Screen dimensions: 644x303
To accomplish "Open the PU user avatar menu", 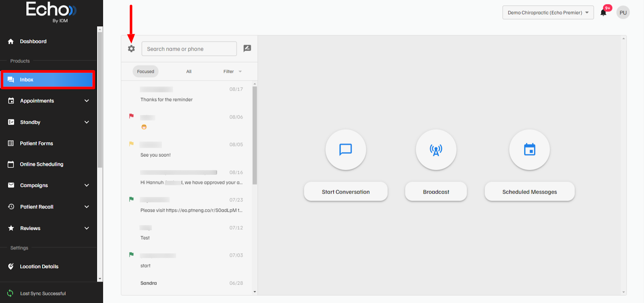I will click(x=623, y=12).
